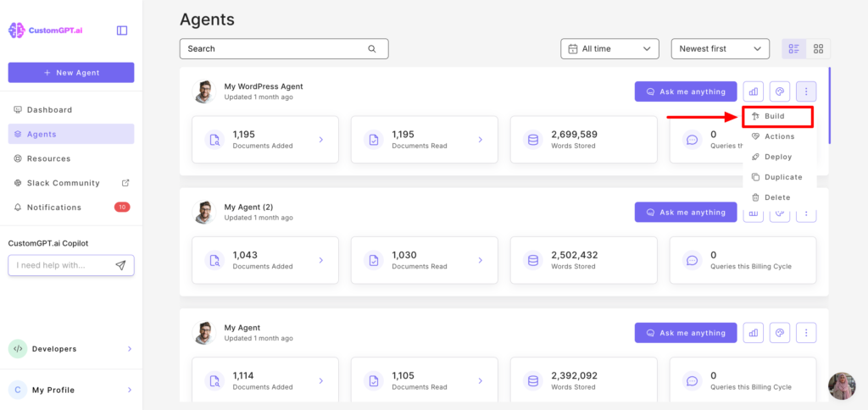
Task: Open the Newest first sort dropdown
Action: (720, 49)
